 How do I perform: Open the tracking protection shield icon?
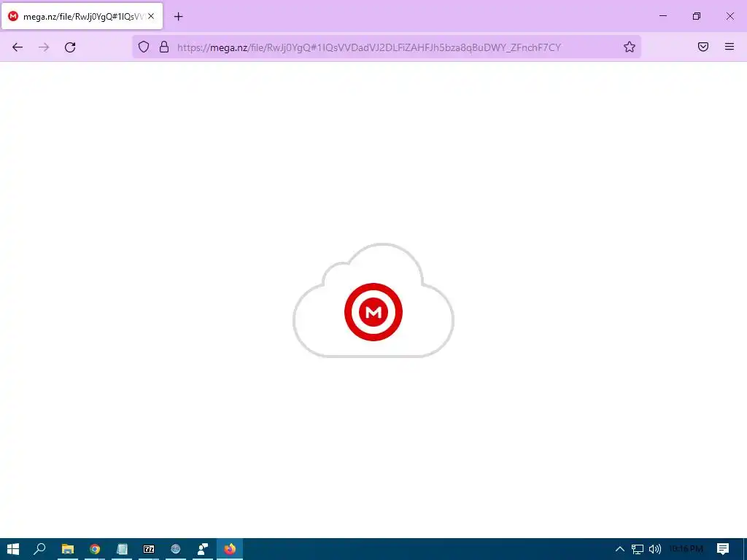pyautogui.click(x=144, y=47)
